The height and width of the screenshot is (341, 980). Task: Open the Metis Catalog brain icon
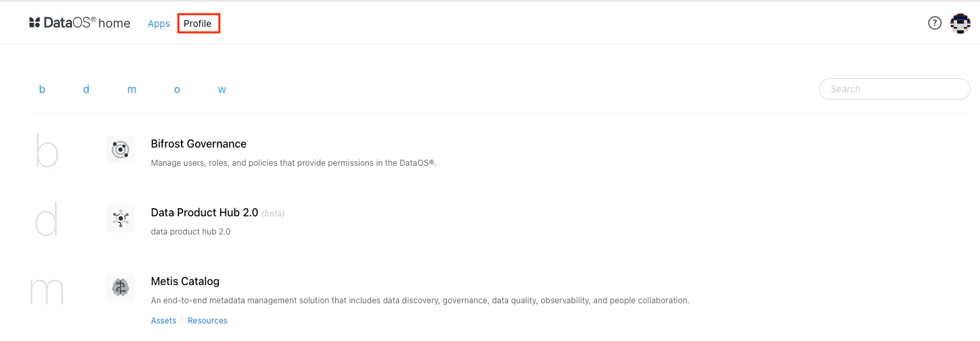(x=120, y=287)
